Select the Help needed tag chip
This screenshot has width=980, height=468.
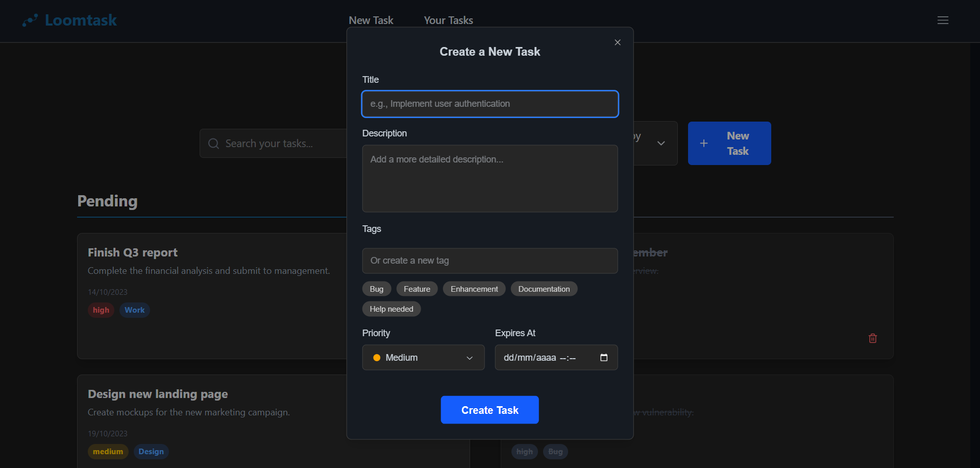391,309
